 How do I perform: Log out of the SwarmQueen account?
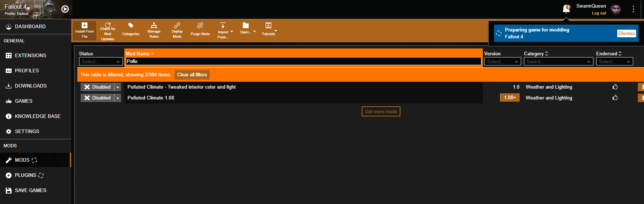599,13
